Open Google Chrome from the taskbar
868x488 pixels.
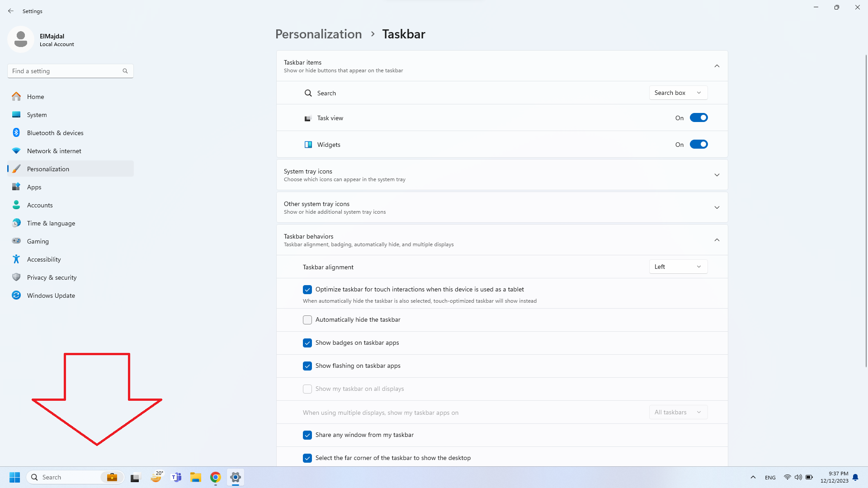[x=215, y=477]
